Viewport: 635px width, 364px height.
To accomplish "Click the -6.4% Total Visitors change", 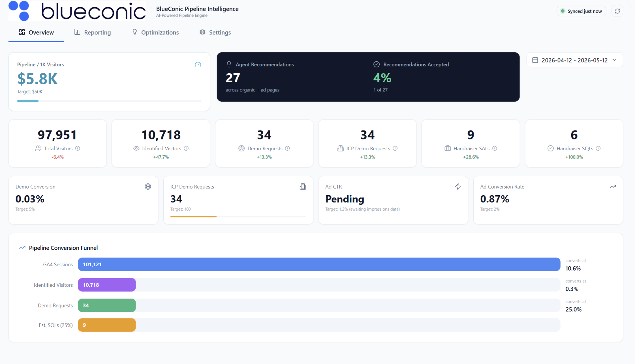I will pos(58,157).
